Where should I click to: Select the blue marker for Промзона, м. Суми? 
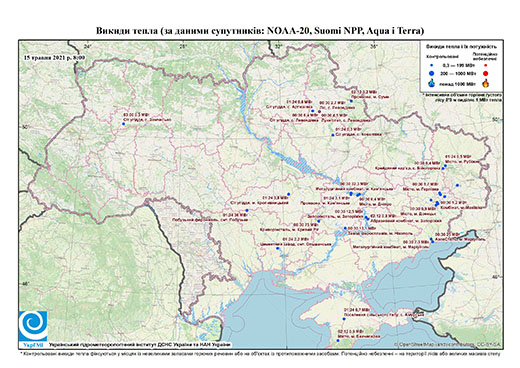351,101
